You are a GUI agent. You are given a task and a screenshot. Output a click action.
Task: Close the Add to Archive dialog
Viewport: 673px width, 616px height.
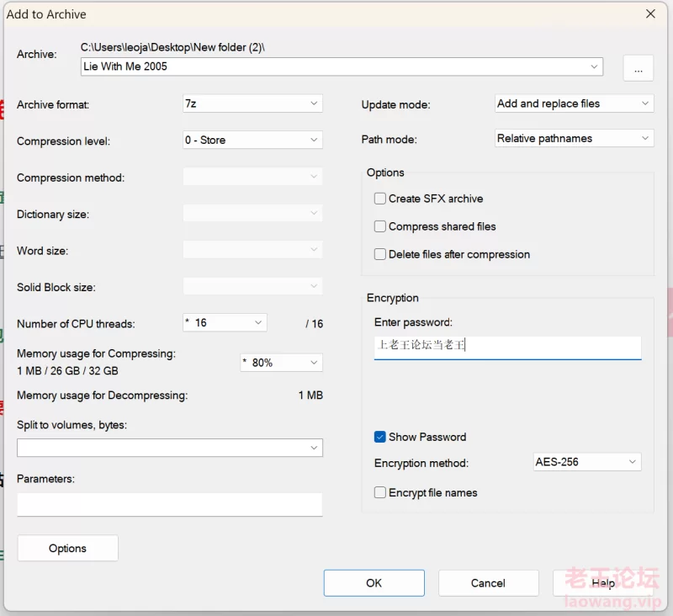(x=650, y=14)
